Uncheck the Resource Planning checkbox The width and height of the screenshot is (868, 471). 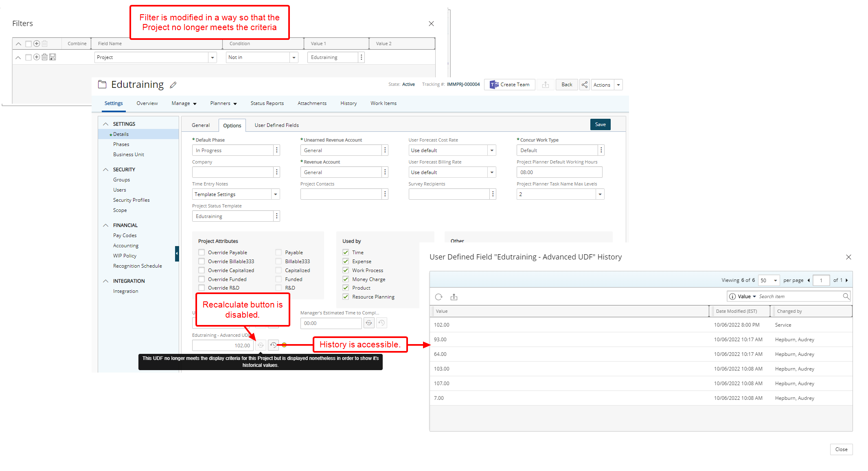tap(346, 297)
